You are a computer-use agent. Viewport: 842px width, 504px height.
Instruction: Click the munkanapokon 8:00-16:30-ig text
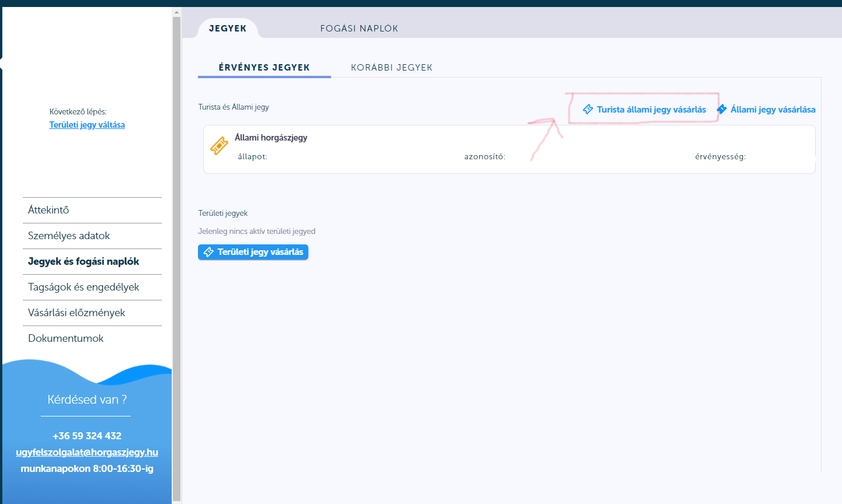tap(87, 468)
